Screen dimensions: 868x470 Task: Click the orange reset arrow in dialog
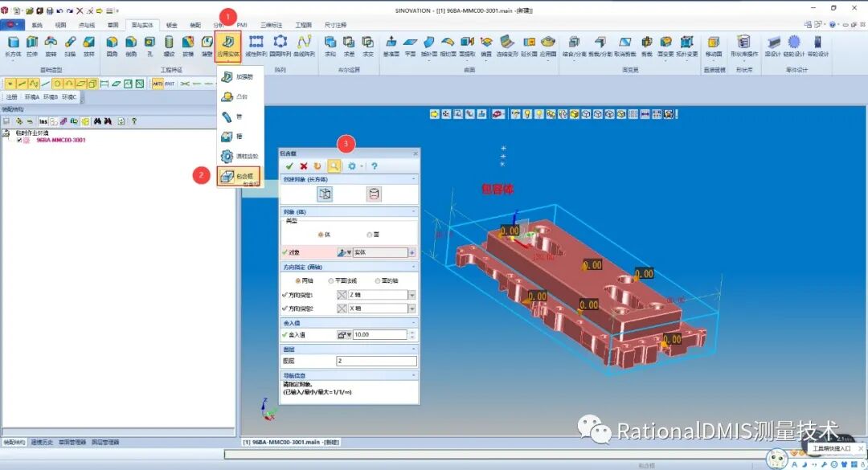pyautogui.click(x=317, y=166)
